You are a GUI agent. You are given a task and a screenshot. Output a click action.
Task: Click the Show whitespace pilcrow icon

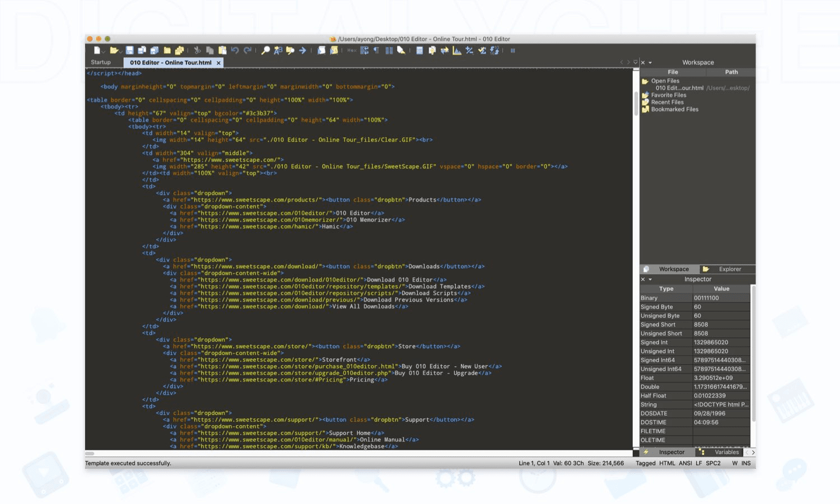tap(376, 50)
